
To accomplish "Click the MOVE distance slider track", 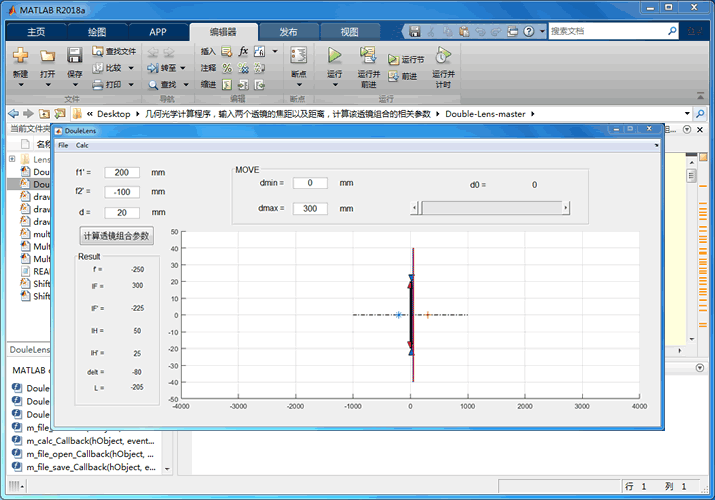I will [490, 208].
